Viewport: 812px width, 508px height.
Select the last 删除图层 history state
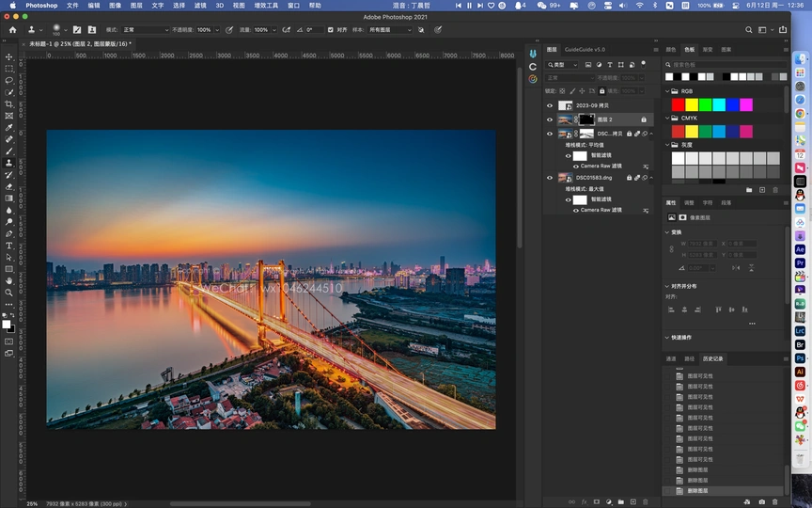click(x=697, y=491)
